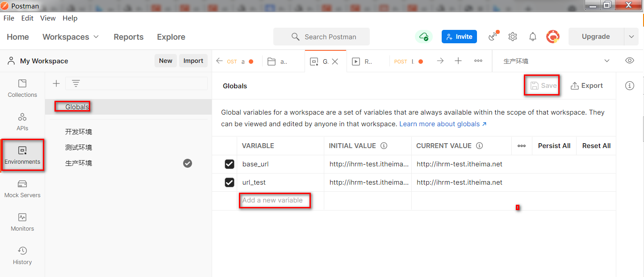644x277 pixels.
Task: Click the plus icon to create environment
Action: 56,83
